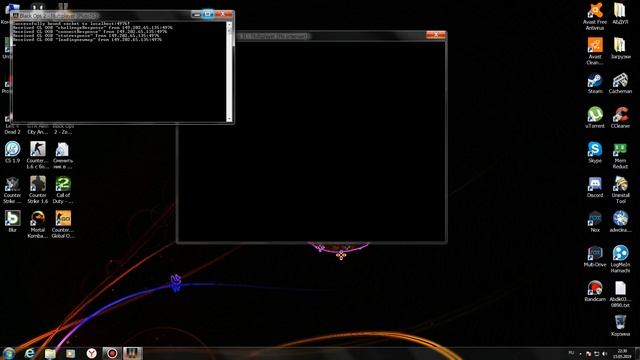Switch to Bandicam recorder in the taskbar
Screen dimensions: 640x360
(112, 353)
